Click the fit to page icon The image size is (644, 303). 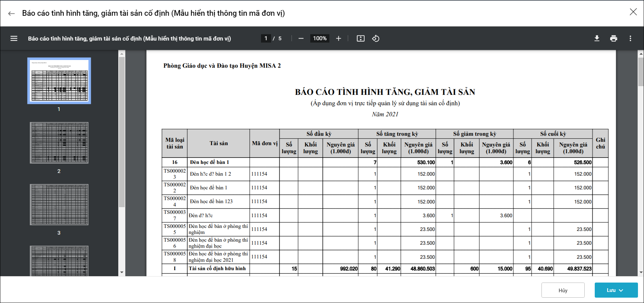coord(361,39)
